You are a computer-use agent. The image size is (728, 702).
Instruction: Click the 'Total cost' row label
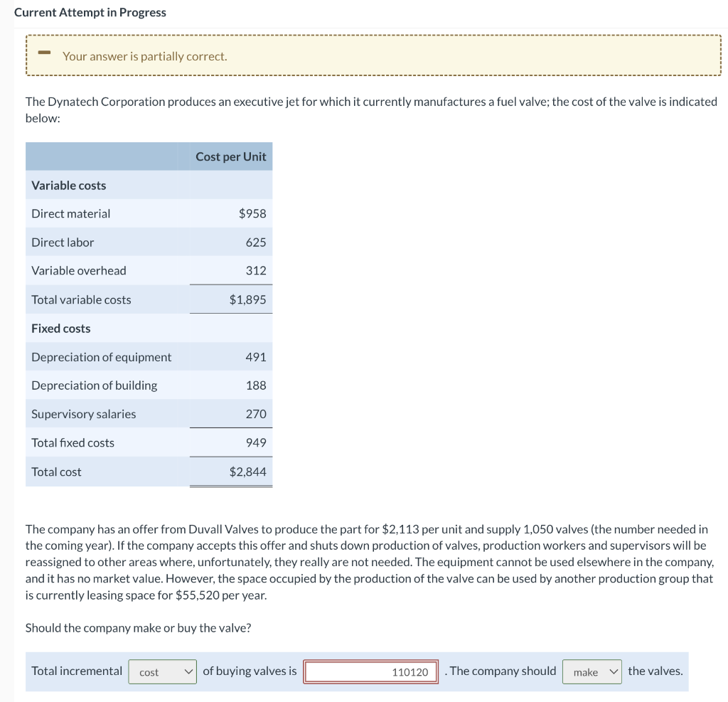coord(56,472)
